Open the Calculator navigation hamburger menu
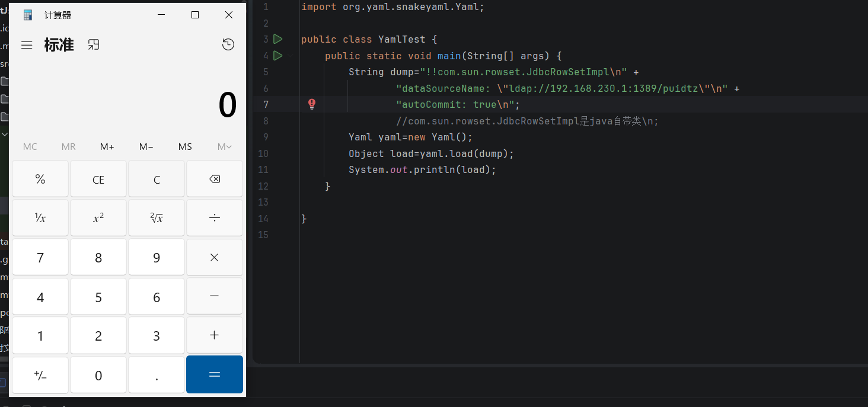This screenshot has height=407, width=868. point(27,45)
